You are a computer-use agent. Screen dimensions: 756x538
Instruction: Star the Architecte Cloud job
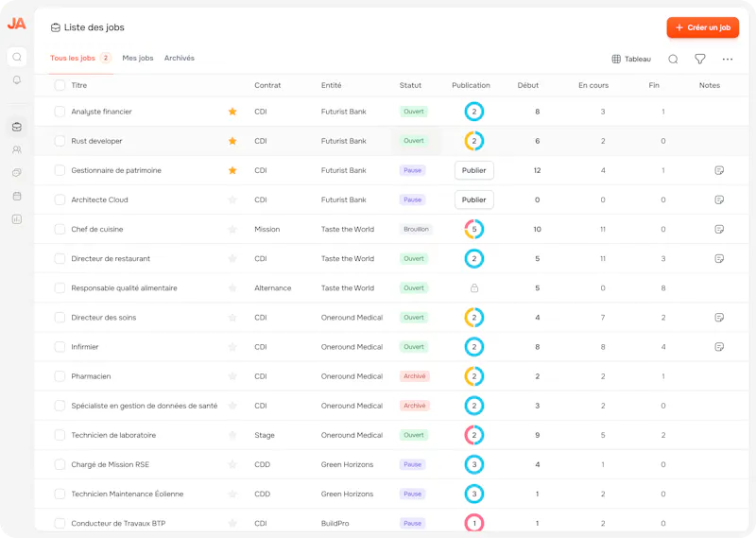coord(232,200)
